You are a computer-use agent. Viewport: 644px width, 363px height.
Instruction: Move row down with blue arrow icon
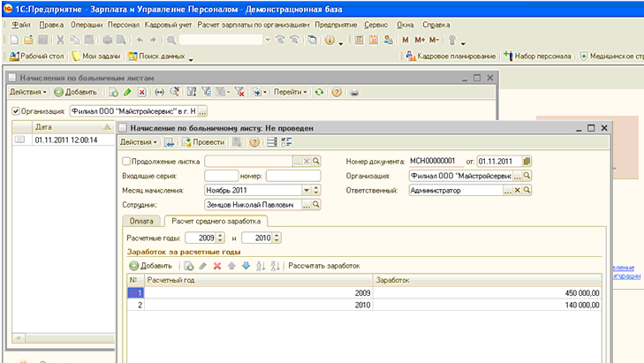point(246,266)
